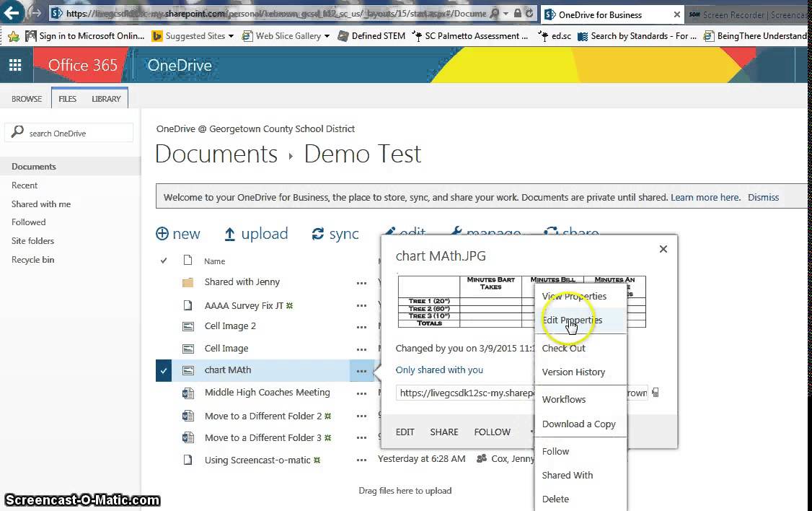Choose Download a Copy from the menu
Image resolution: width=812 pixels, height=511 pixels.
tap(578, 424)
